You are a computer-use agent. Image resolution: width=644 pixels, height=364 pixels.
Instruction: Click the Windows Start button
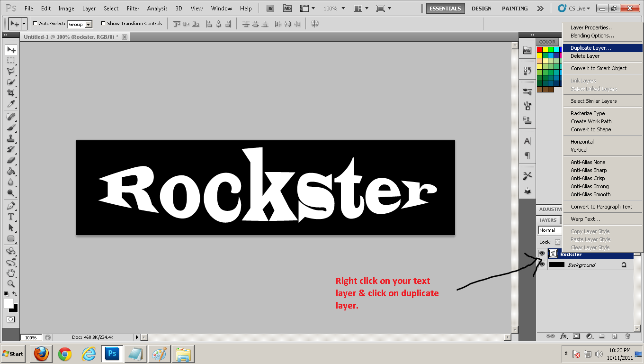pyautogui.click(x=13, y=354)
